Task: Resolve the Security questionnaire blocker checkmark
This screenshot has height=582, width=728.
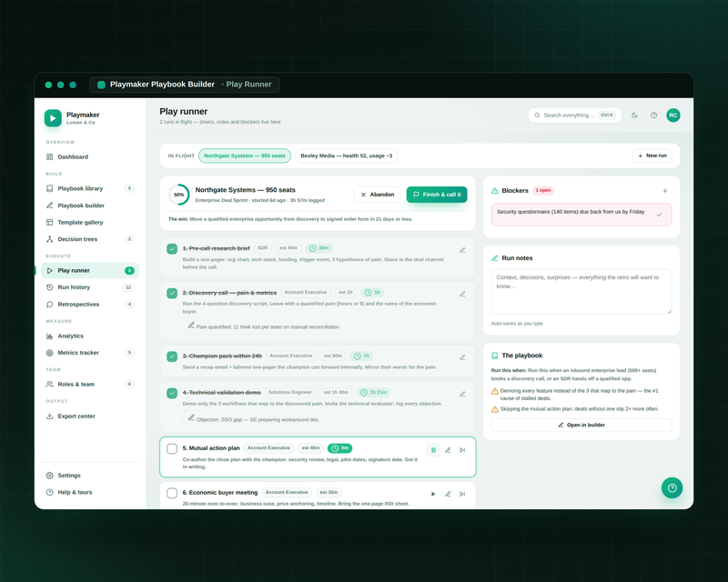Action: [659, 215]
